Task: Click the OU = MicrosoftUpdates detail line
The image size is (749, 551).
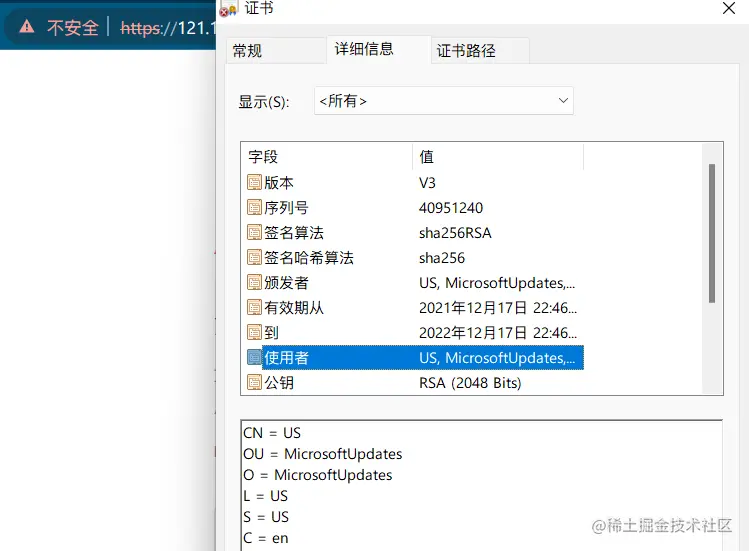Action: click(x=323, y=454)
